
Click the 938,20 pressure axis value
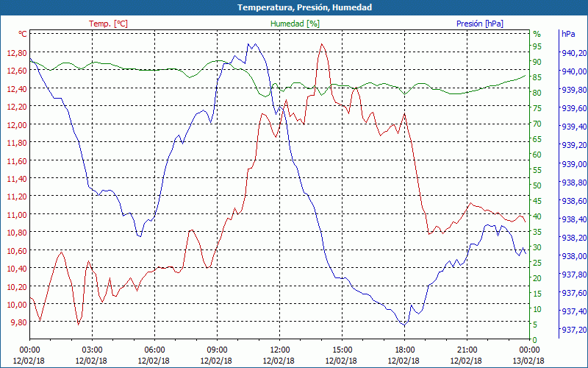pyautogui.click(x=574, y=238)
